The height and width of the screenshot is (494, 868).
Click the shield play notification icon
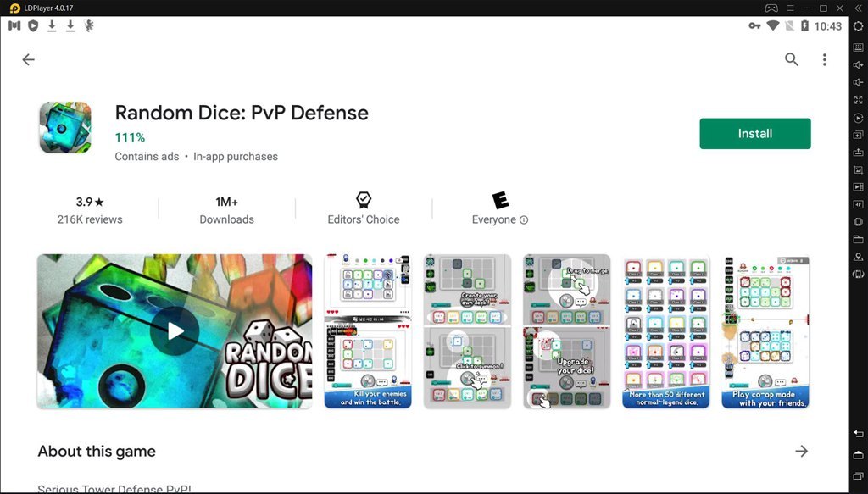33,25
